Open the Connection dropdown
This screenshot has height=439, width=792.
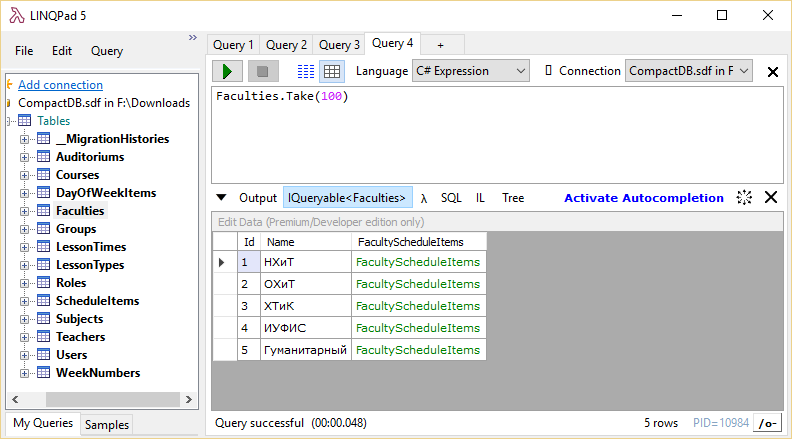point(688,71)
